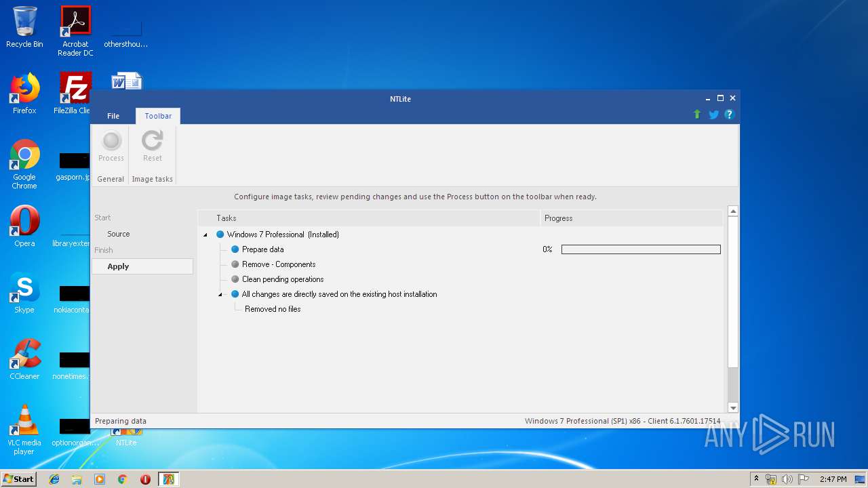868x488 pixels.
Task: Open Windows Explorer folder in taskbar
Action: tap(77, 479)
